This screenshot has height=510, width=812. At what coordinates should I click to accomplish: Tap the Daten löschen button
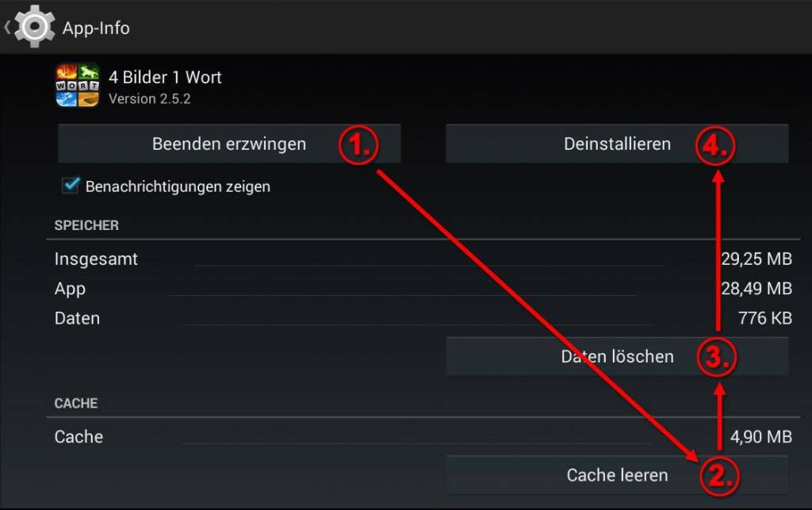pos(617,356)
